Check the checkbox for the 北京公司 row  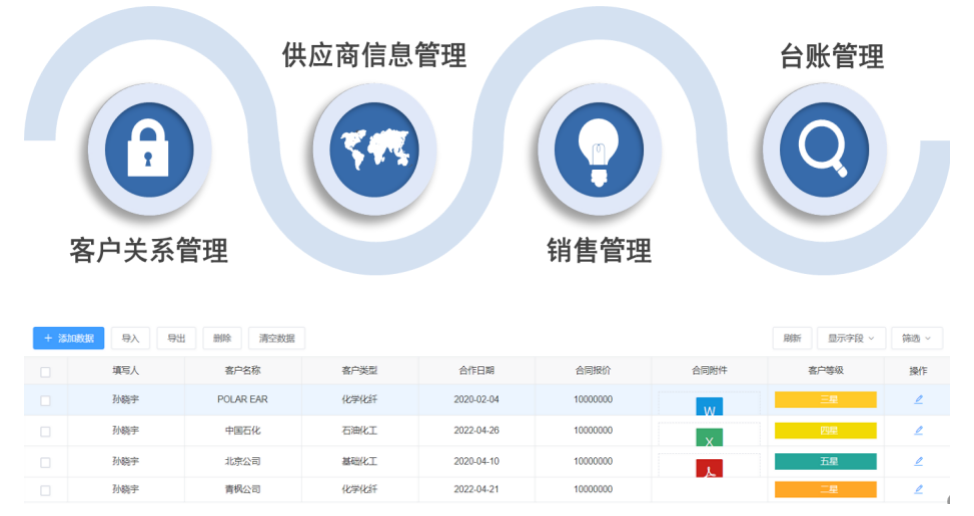[x=45, y=461]
